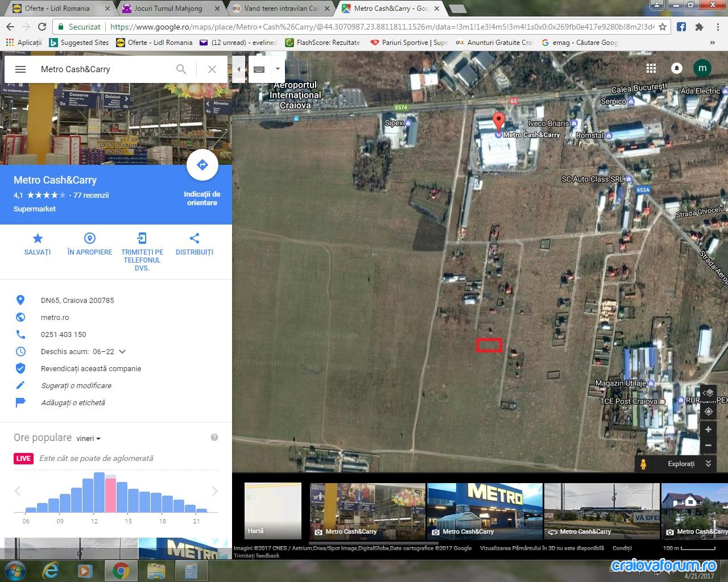Expand the opening hours chevron
The height and width of the screenshot is (582, 728).
(122, 352)
